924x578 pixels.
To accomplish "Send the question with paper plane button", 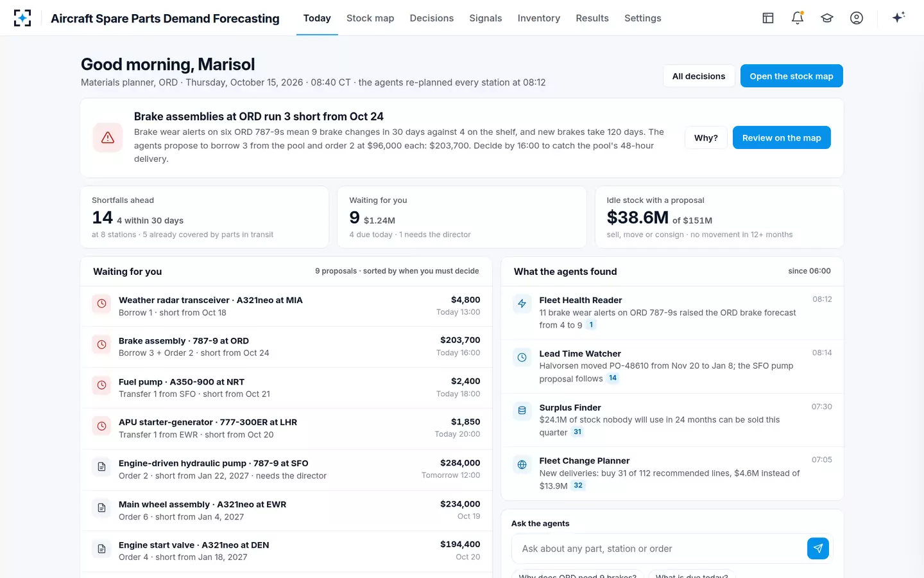I will (818, 548).
